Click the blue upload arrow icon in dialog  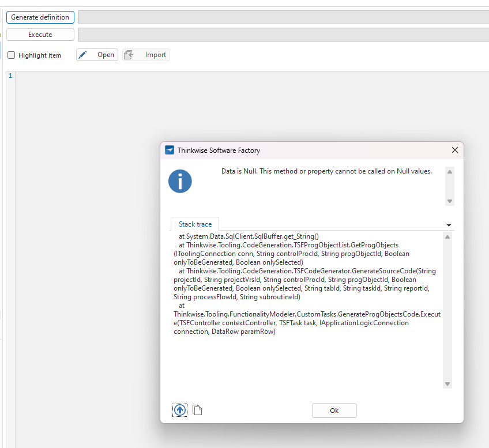(180, 410)
